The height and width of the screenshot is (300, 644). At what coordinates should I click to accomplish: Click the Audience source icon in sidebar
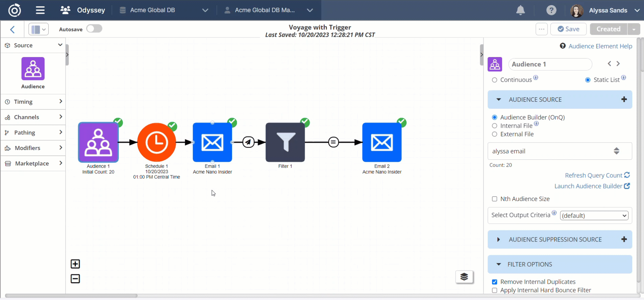coord(33,69)
